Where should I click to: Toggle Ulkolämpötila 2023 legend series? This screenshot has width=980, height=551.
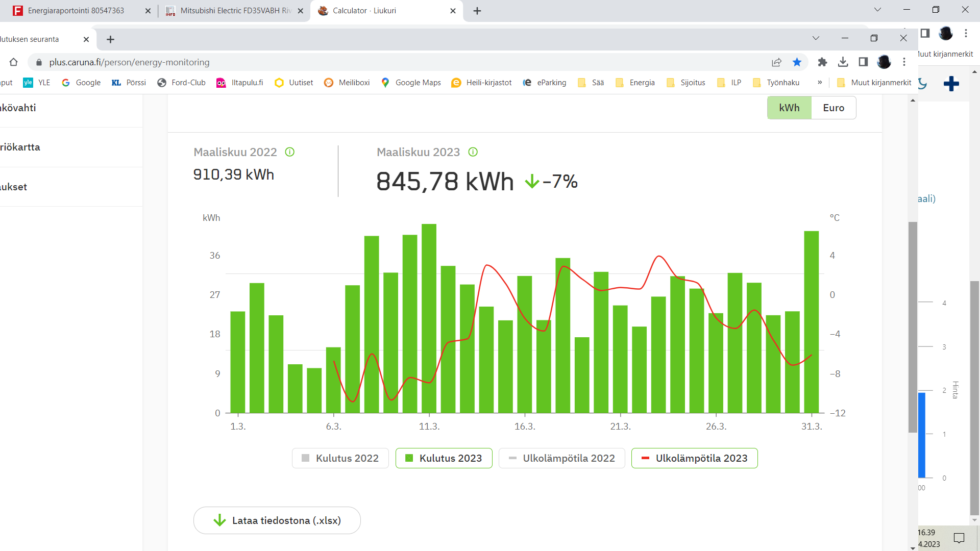(x=694, y=458)
